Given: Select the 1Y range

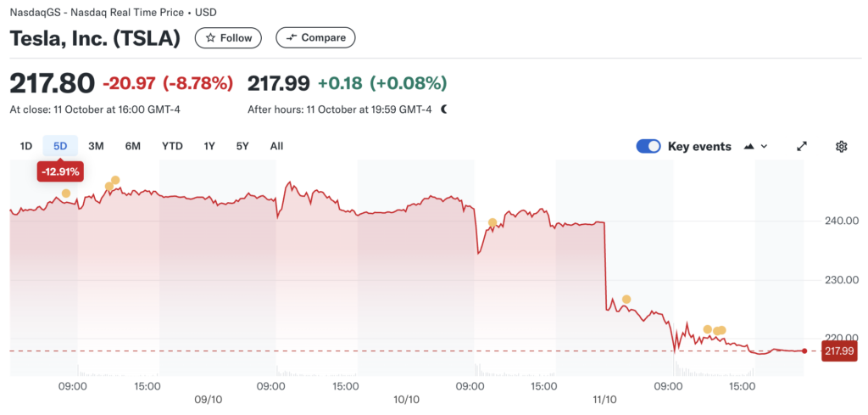Looking at the screenshot, I should click(x=209, y=146).
